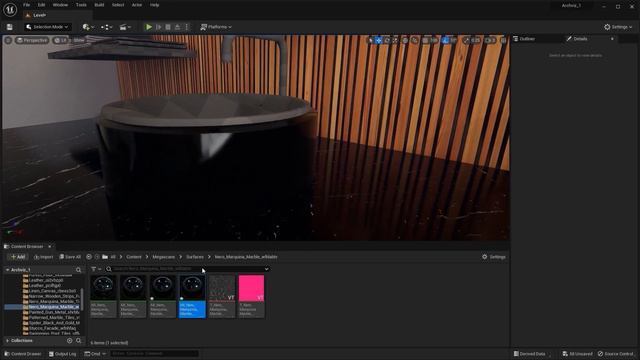Open the viewport options hamburger menu
The width and height of the screenshot is (640, 360).
[8, 40]
